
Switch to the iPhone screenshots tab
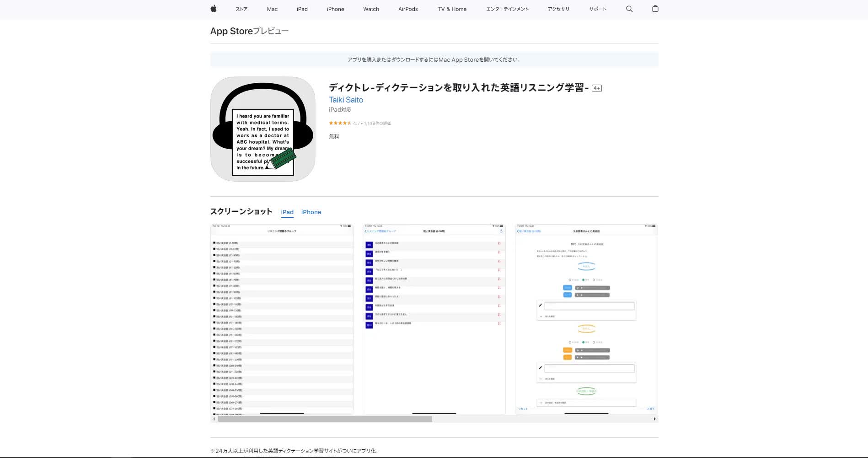[311, 212]
